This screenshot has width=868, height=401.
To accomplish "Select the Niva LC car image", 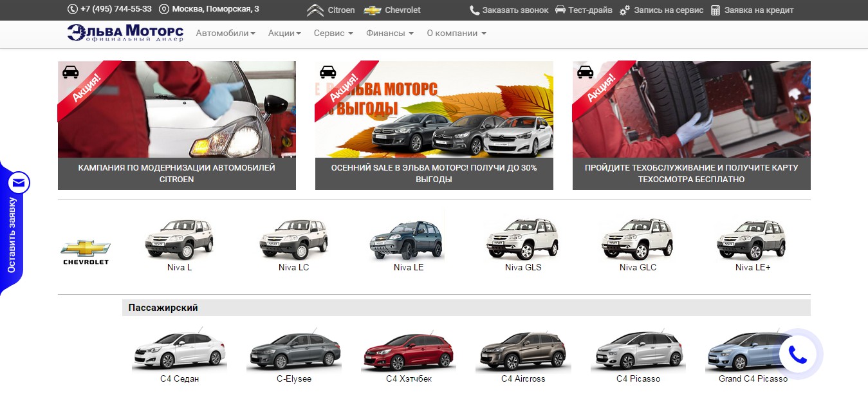I will pos(294,239).
